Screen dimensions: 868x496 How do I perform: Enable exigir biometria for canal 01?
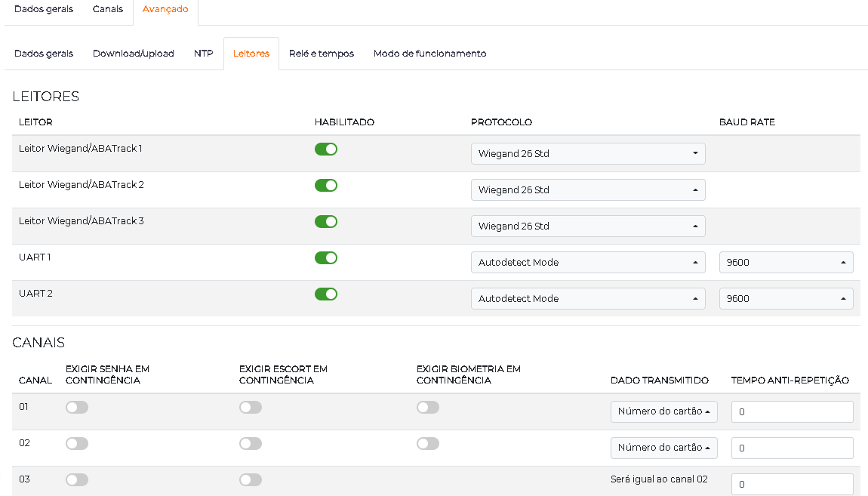point(428,408)
